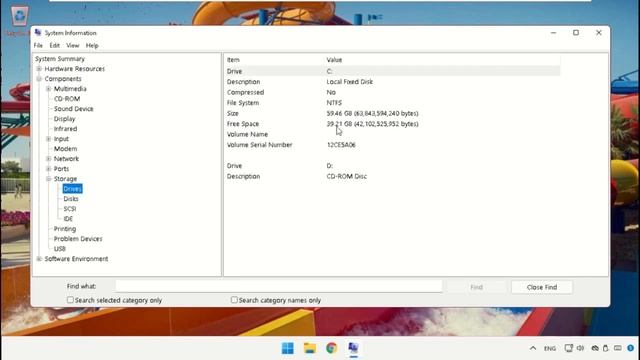Open the View menu

[73, 46]
